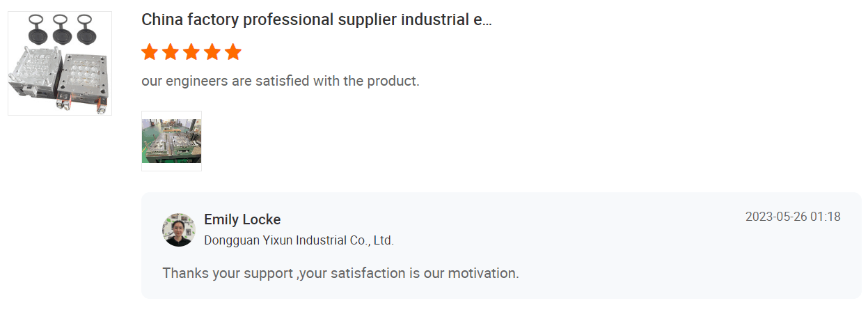Visit Dongguan Yixun Industrial Co., Ltd. page

pos(299,240)
